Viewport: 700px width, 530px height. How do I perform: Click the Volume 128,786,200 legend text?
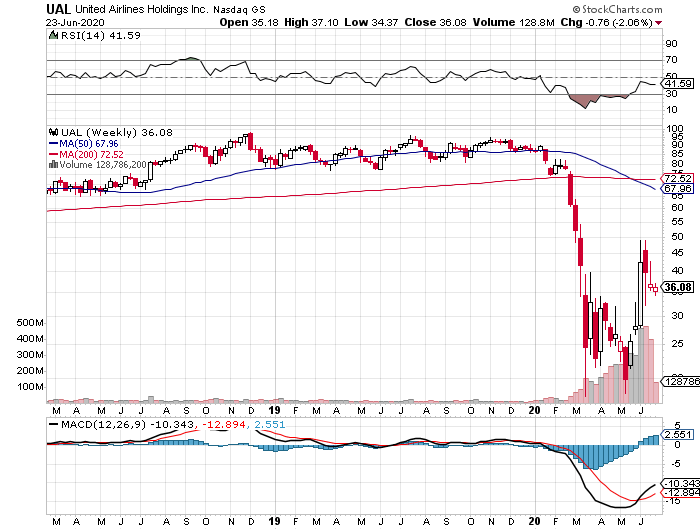pos(103,165)
